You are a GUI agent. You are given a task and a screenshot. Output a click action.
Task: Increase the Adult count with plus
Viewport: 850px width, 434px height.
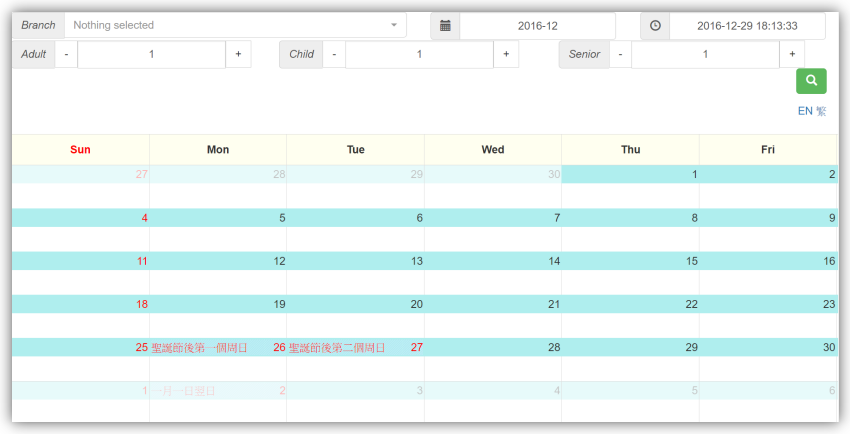[238, 54]
